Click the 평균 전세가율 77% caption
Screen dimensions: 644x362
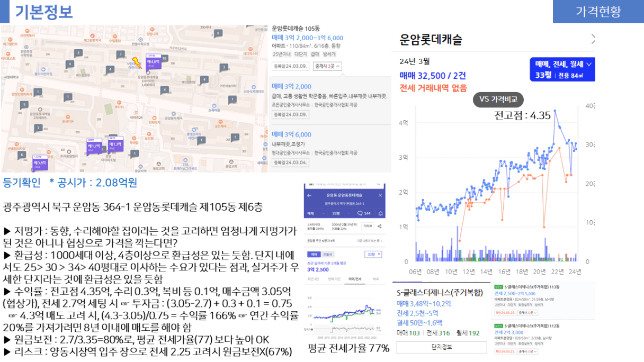click(x=348, y=348)
